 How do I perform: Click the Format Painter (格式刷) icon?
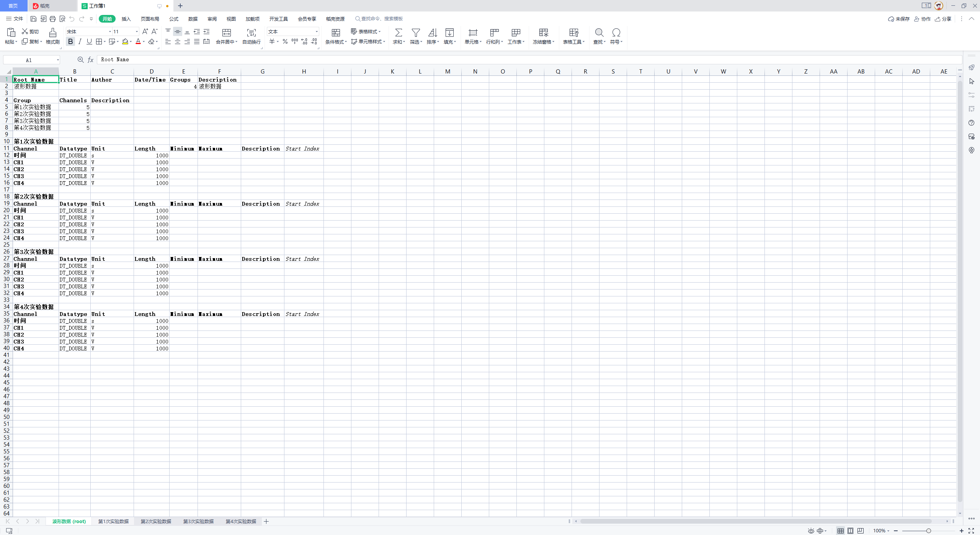[x=53, y=33]
